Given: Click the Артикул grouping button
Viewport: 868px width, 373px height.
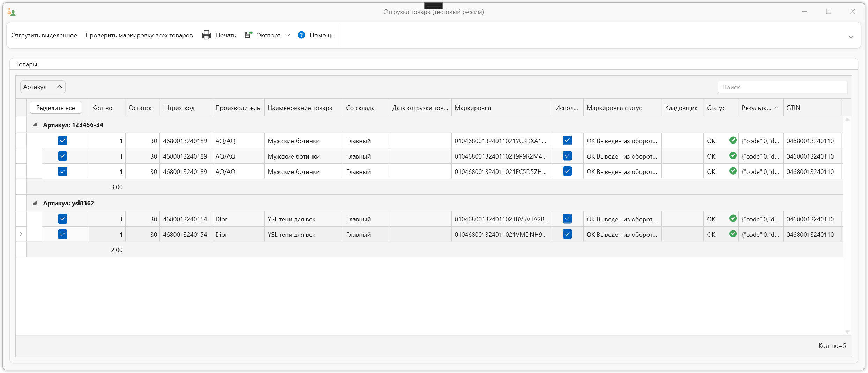Looking at the screenshot, I should [x=43, y=87].
